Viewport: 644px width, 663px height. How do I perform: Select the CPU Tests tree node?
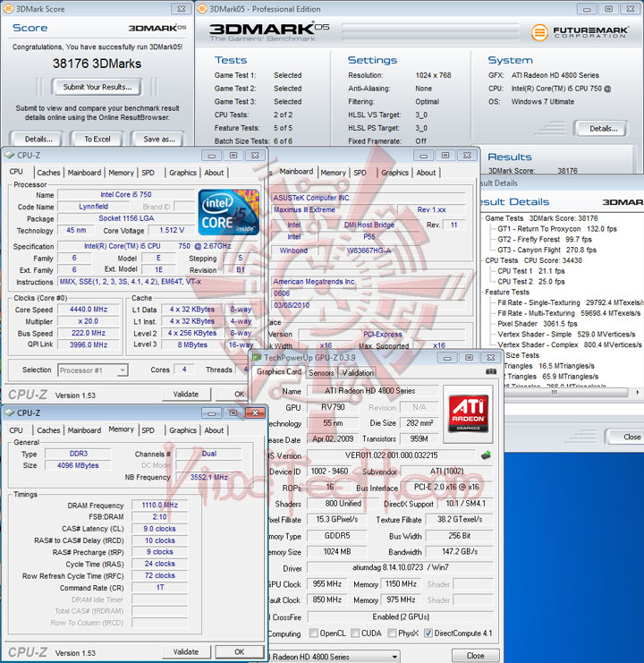(533, 260)
